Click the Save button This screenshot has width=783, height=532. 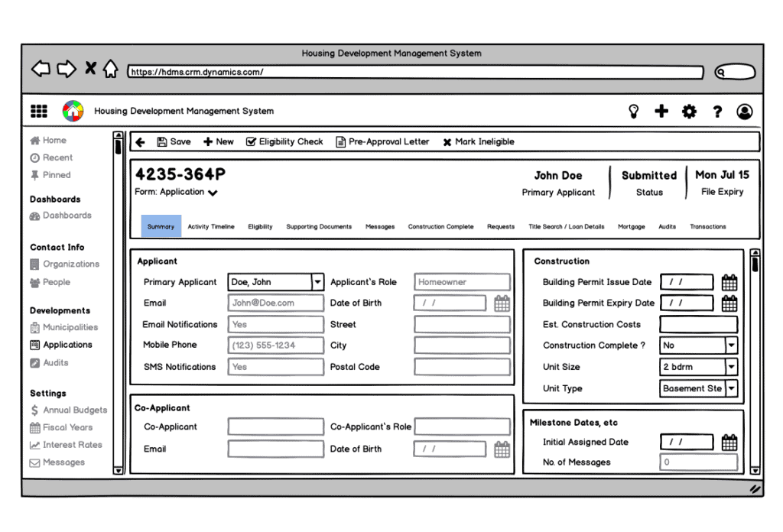pos(174,142)
